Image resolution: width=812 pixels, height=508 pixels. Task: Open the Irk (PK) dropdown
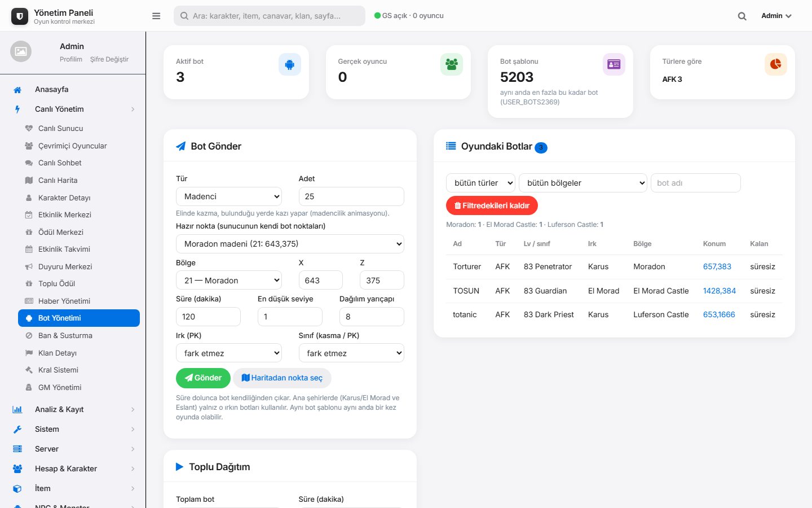point(229,353)
